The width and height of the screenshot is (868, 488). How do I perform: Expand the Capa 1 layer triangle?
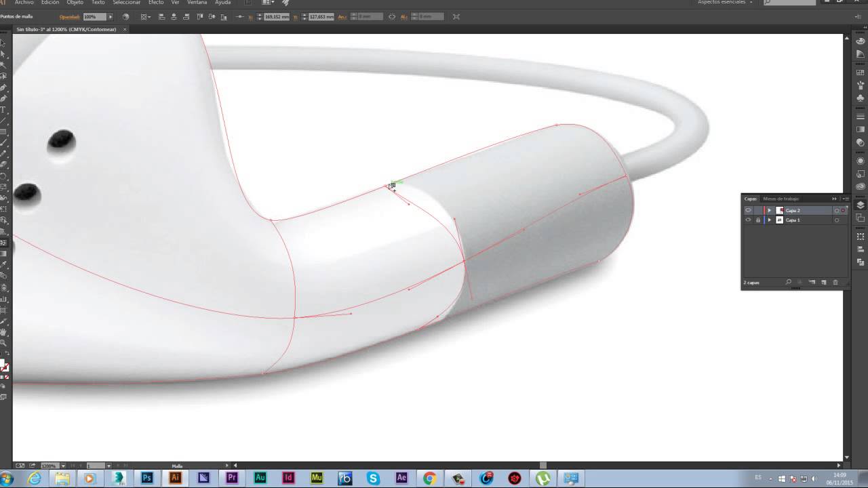pos(769,220)
